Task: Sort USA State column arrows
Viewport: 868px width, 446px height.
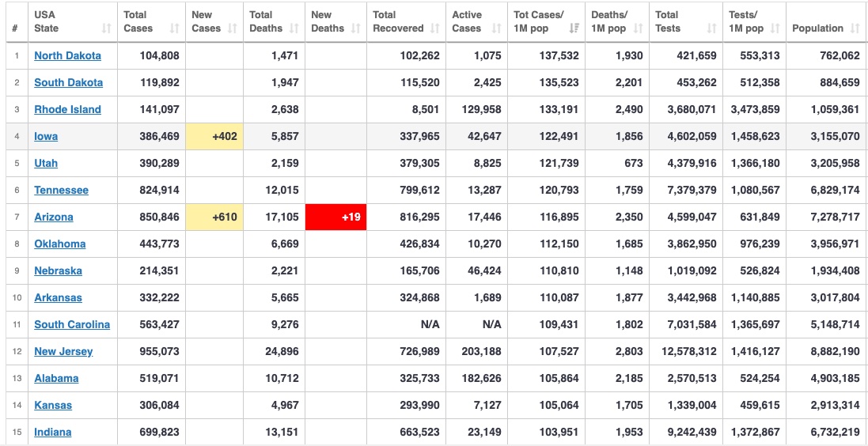Action: 107,28
